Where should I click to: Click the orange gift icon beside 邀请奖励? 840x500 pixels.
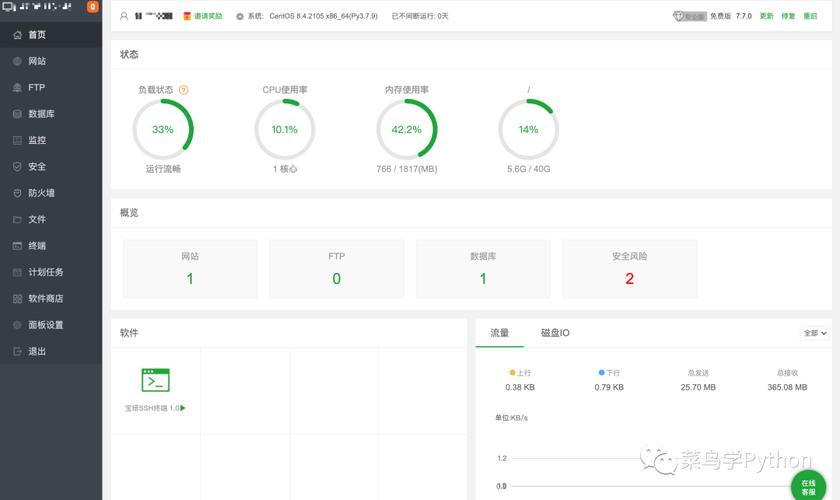(187, 16)
